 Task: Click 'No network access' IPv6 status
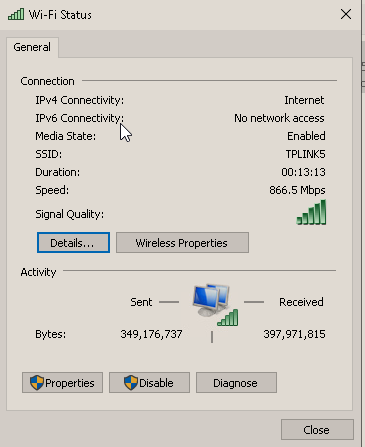pos(279,118)
